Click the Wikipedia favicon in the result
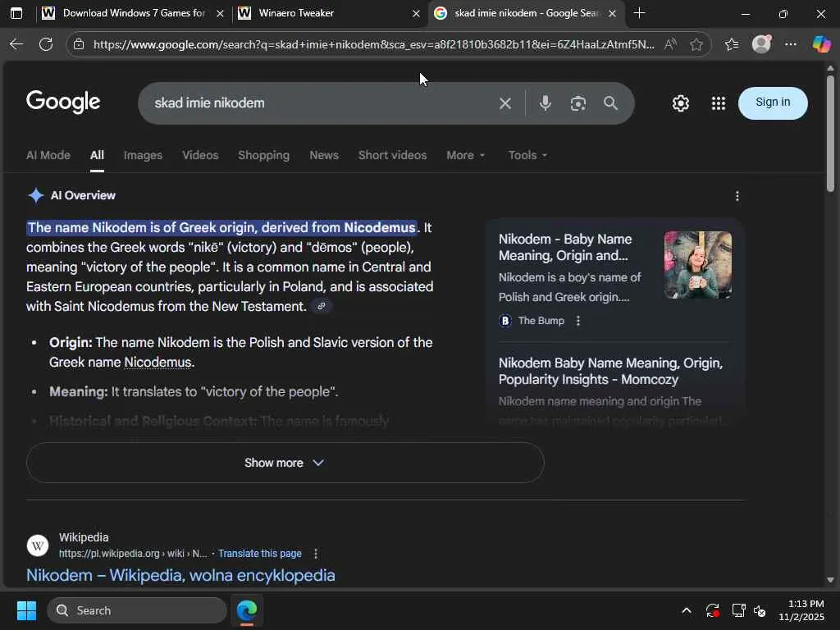 pyautogui.click(x=38, y=546)
